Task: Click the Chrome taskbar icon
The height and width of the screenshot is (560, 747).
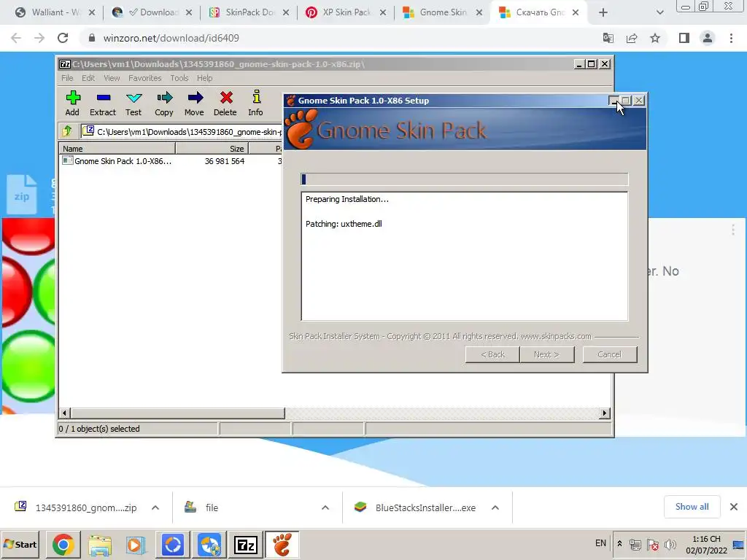Action: [x=63, y=544]
